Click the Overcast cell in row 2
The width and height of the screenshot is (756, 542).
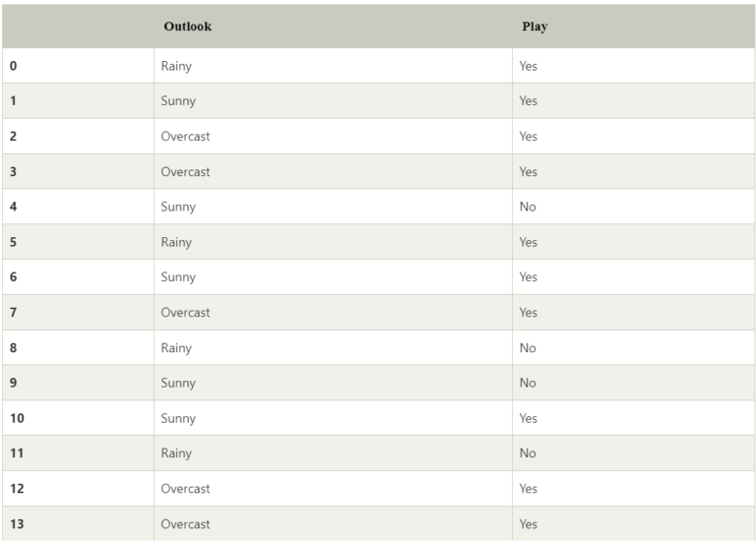coord(185,137)
